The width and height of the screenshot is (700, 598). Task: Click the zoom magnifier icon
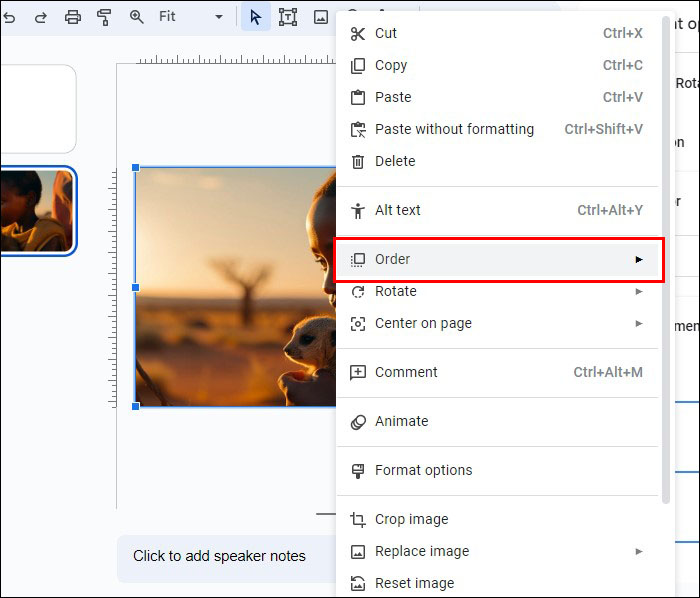pyautogui.click(x=137, y=17)
